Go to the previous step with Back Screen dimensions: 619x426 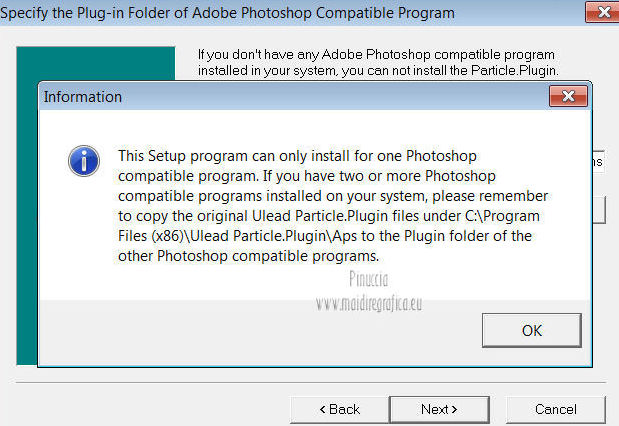[x=339, y=409]
